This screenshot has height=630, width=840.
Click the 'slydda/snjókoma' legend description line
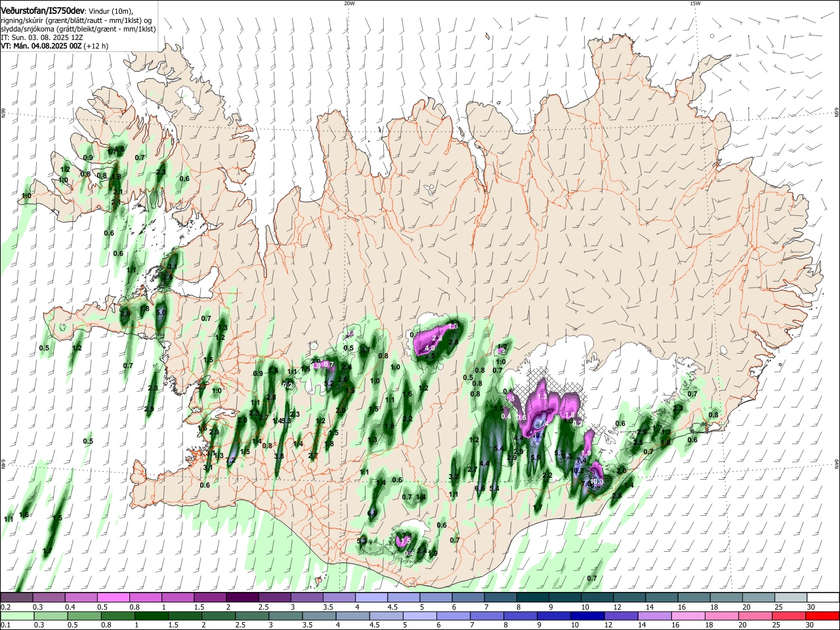[78, 30]
